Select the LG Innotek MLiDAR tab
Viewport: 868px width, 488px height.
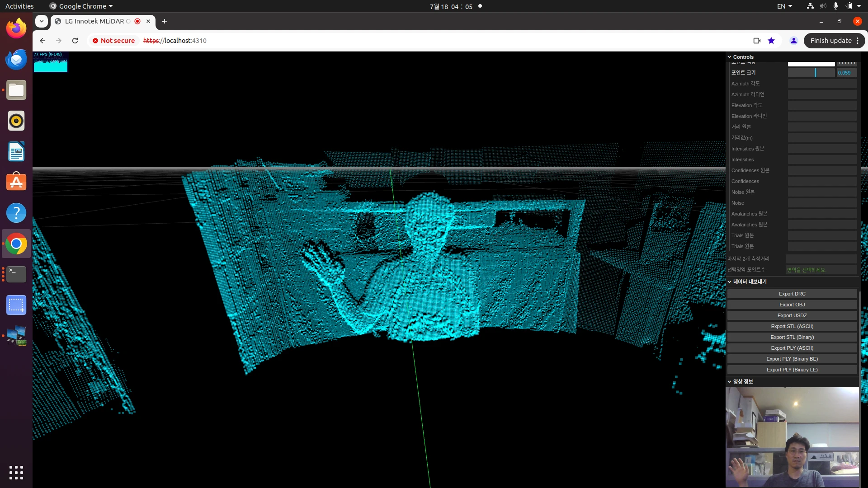tap(97, 21)
